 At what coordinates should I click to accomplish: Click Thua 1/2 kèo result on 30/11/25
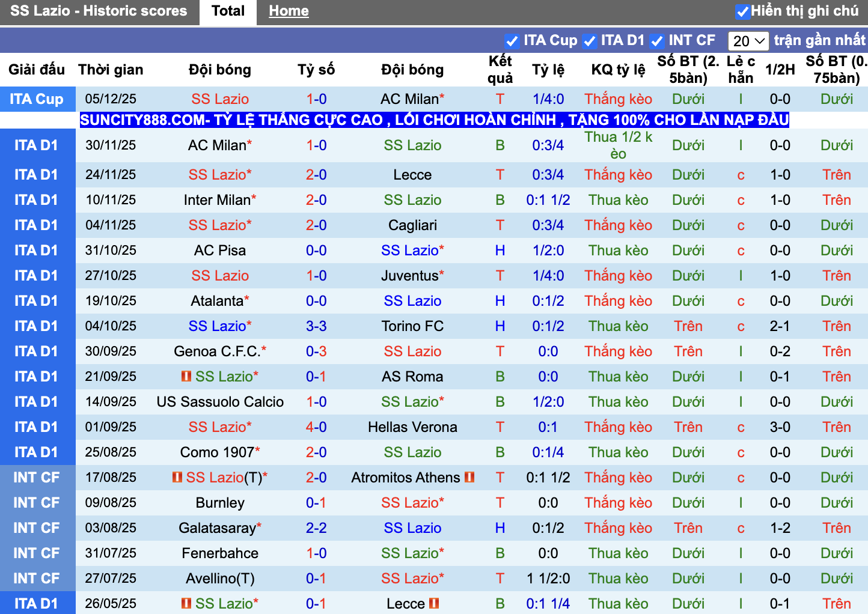[x=618, y=145]
